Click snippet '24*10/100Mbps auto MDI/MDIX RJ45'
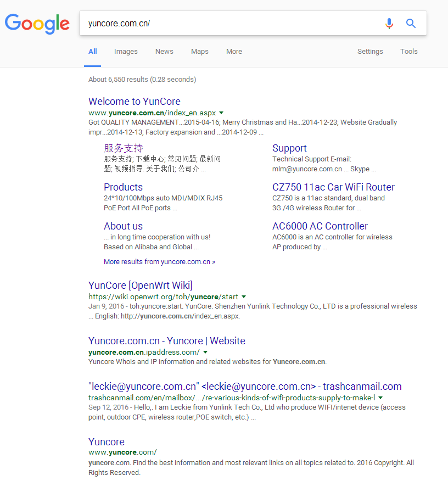The height and width of the screenshot is (481, 448). pyautogui.click(x=163, y=198)
